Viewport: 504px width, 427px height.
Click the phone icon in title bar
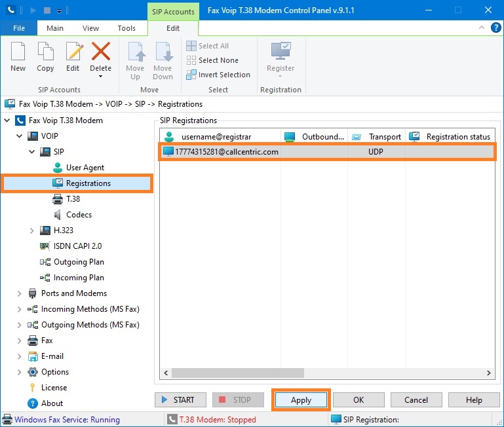click(x=11, y=10)
